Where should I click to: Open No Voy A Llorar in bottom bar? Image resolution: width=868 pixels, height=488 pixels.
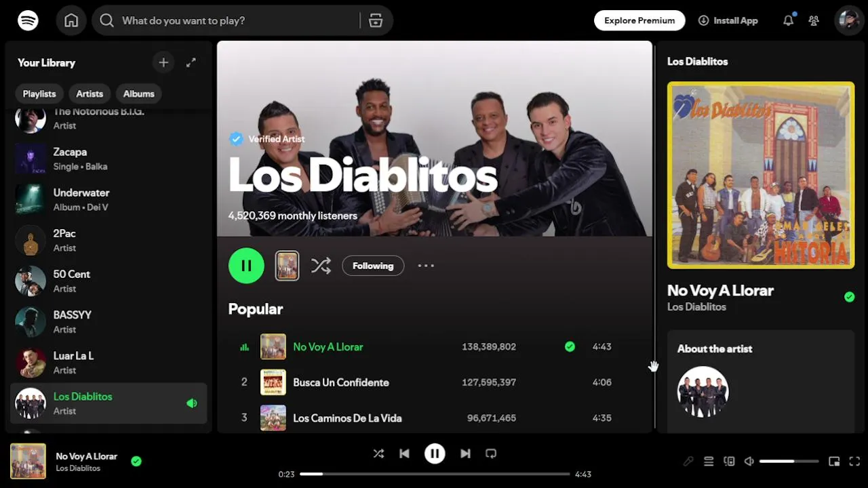point(86,456)
